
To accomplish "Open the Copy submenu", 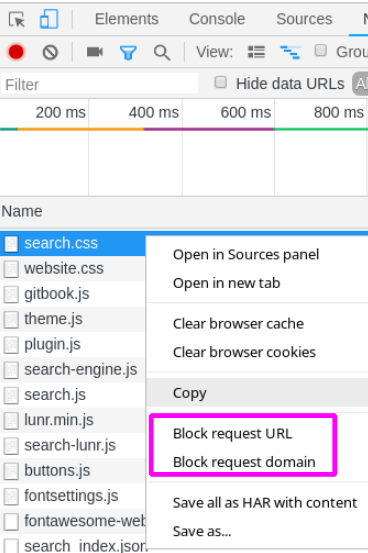I will coord(258,393).
